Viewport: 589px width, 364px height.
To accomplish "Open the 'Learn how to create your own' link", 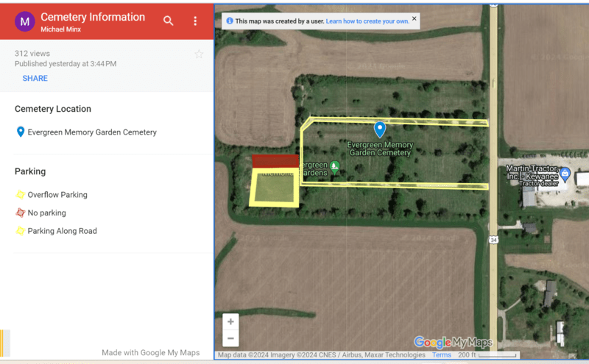I will 367,21.
